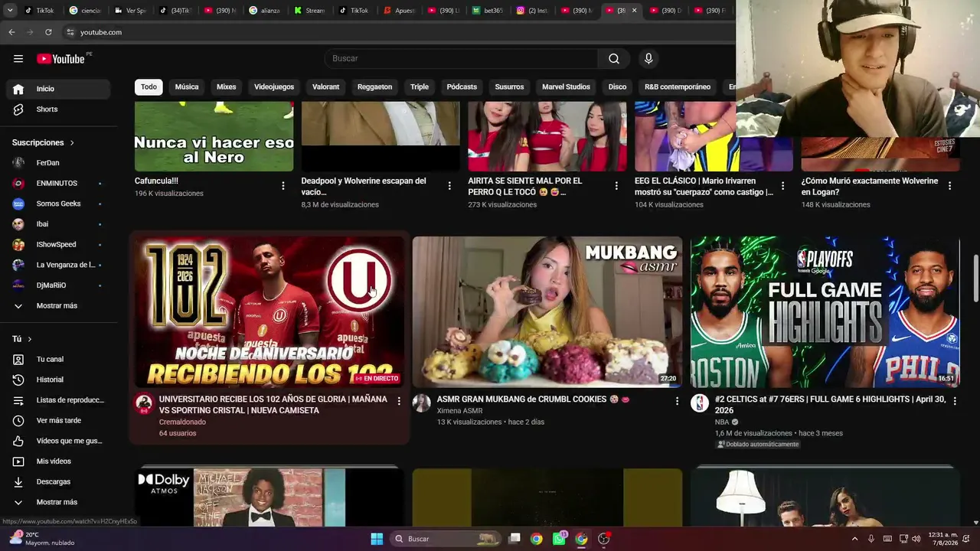
Task: Select the Videojuegos filter chip
Action: [274, 87]
